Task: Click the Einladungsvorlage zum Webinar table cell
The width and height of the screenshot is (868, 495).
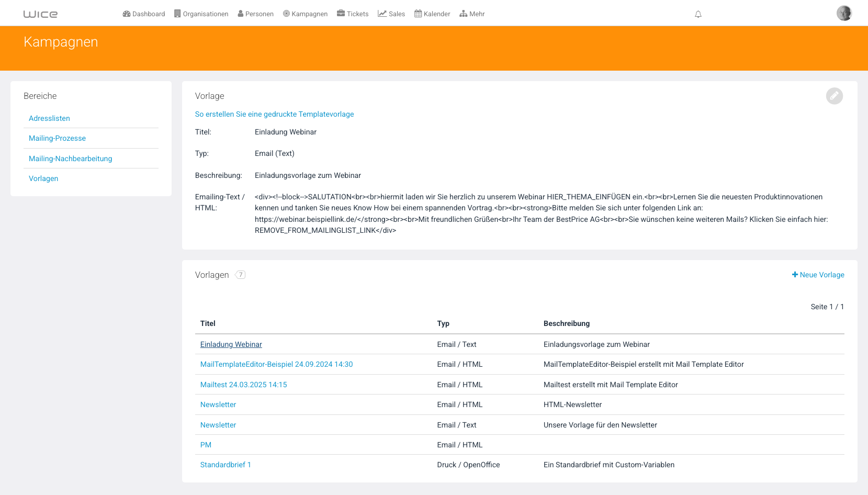Action: [596, 344]
